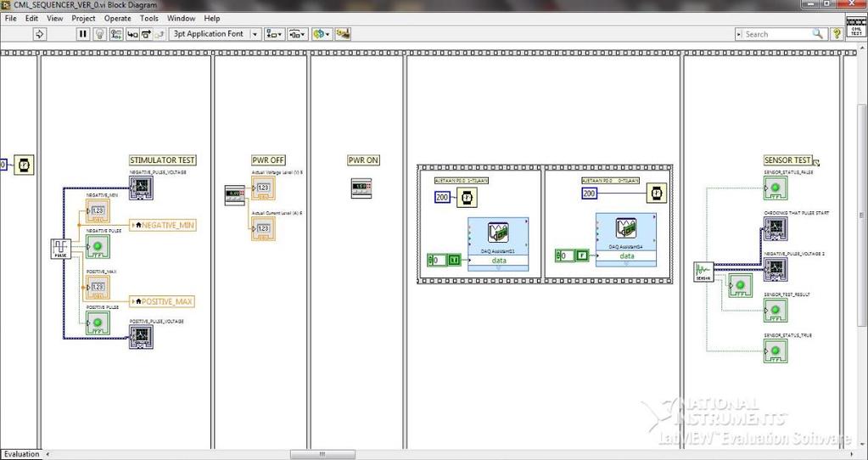Viewport: 868px width, 460px height.
Task: Open the 3pt Application Font dropdown
Action: pos(214,34)
